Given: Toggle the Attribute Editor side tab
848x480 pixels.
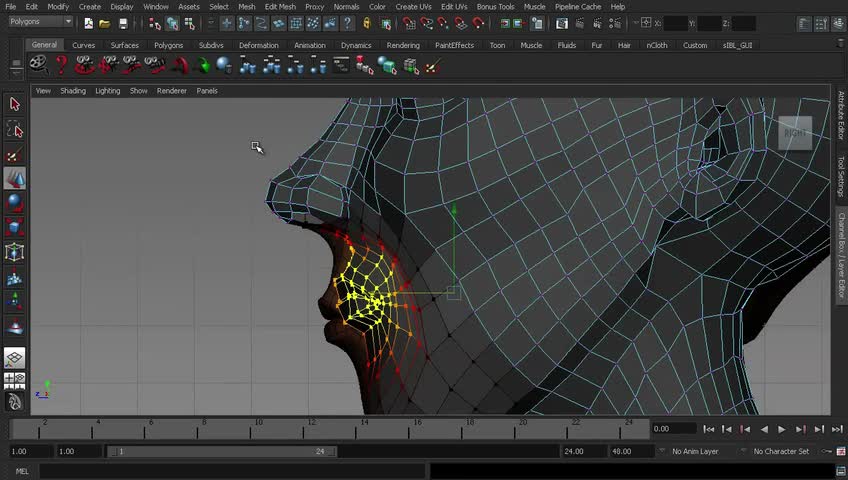Looking at the screenshot, I should click(841, 115).
